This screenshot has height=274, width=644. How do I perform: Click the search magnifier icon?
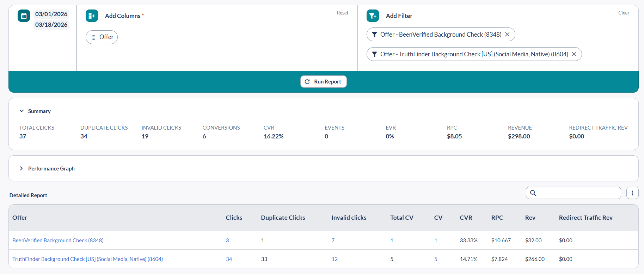click(x=533, y=193)
